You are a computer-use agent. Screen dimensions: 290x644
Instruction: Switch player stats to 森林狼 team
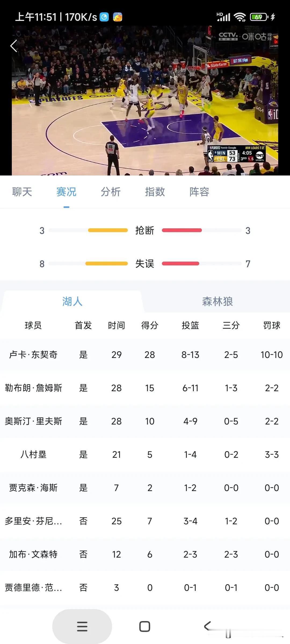218,301
